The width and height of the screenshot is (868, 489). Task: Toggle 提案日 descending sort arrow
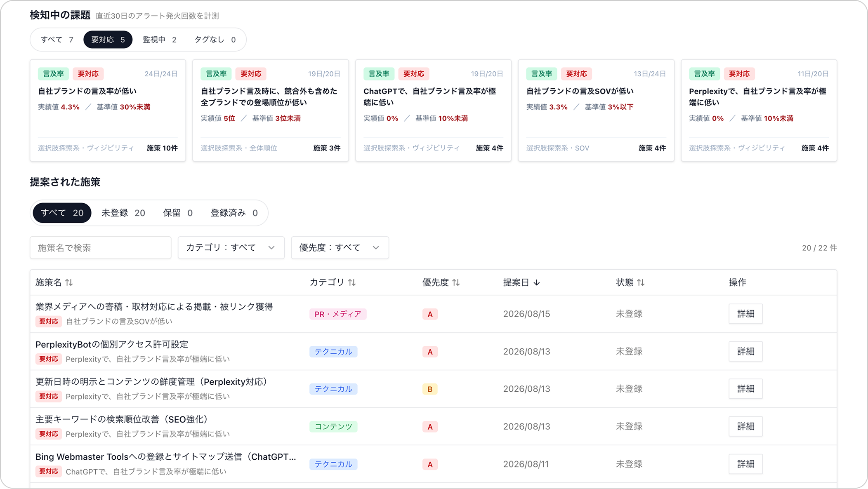tap(536, 282)
